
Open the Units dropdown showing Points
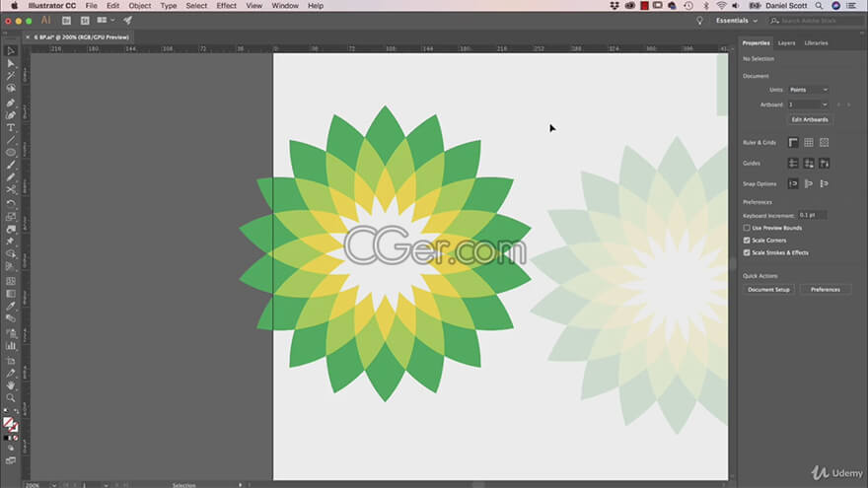click(x=808, y=90)
